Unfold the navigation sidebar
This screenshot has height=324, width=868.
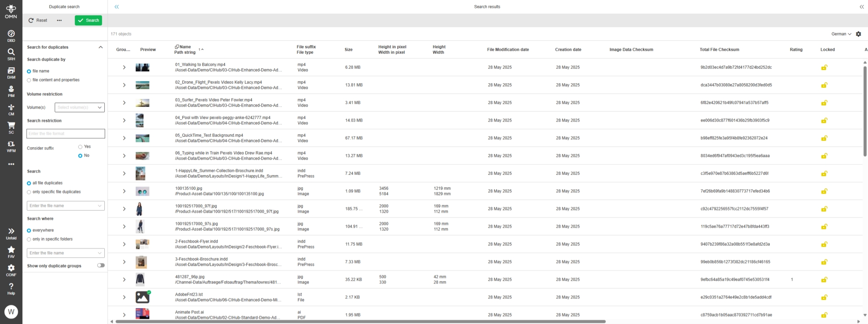coord(11,234)
